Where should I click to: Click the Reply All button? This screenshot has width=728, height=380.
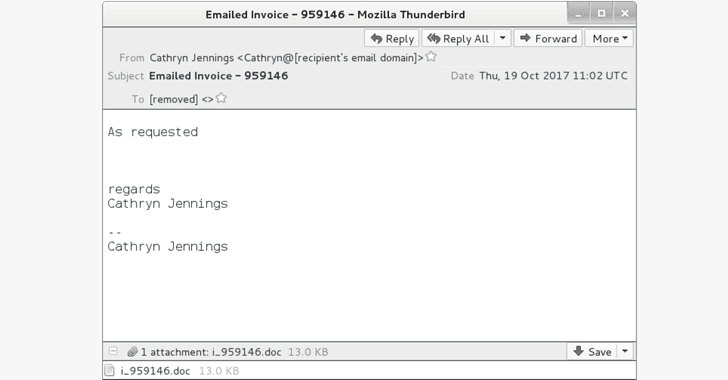pos(458,39)
